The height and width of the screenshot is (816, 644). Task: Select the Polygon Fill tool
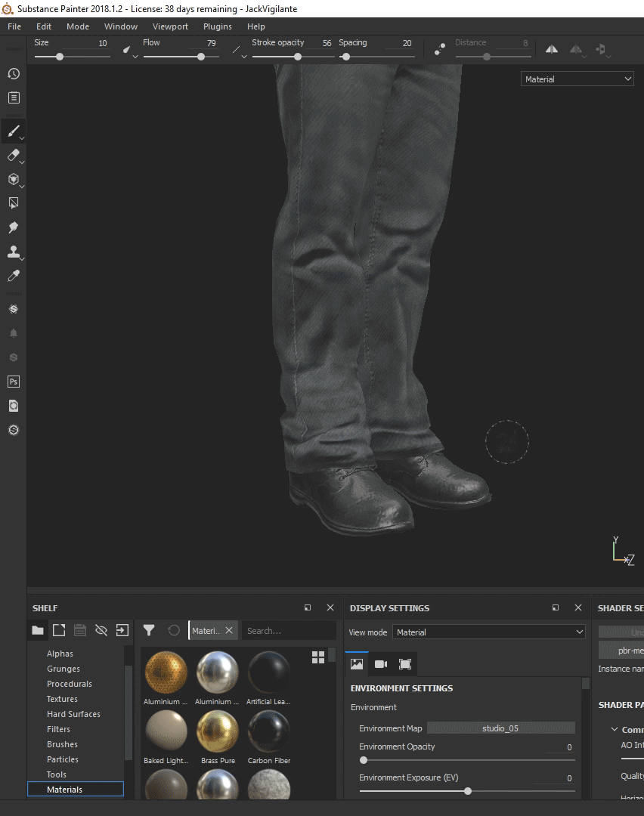[13, 202]
